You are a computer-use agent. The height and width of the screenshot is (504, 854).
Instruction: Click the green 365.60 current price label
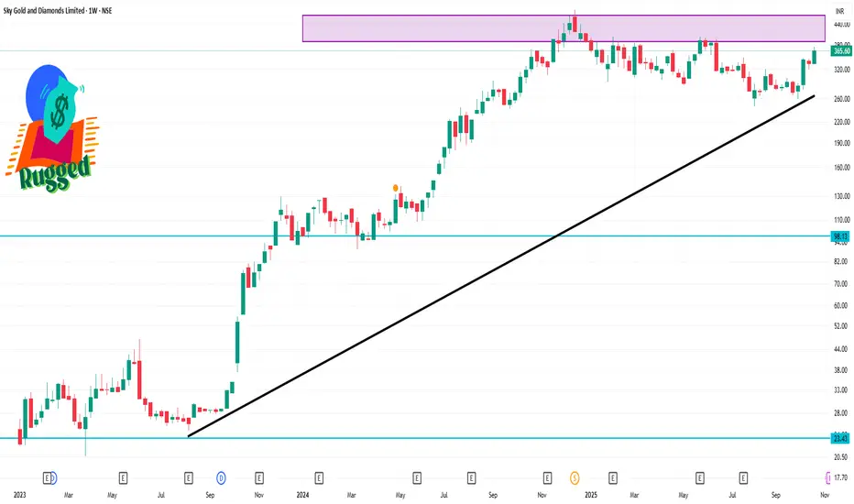(x=839, y=51)
